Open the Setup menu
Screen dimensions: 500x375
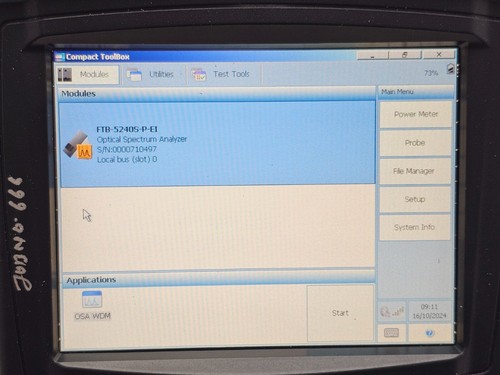(x=415, y=199)
